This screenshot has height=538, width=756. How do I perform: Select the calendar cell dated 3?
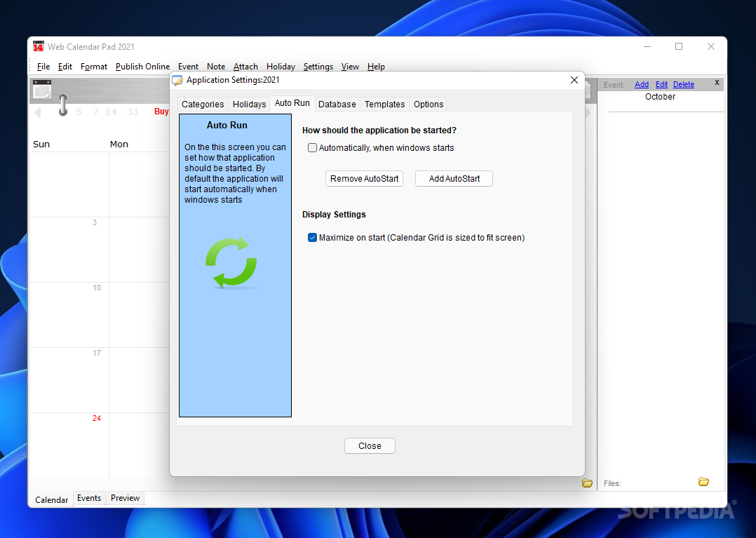click(69, 249)
